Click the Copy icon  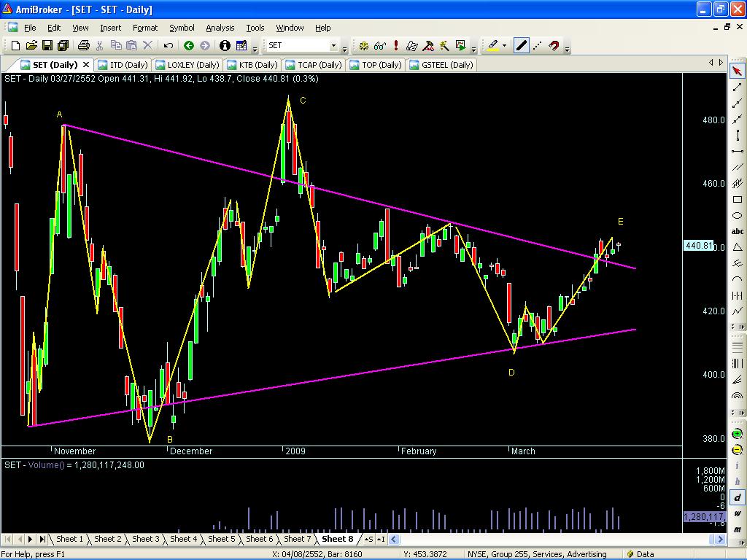116,46
